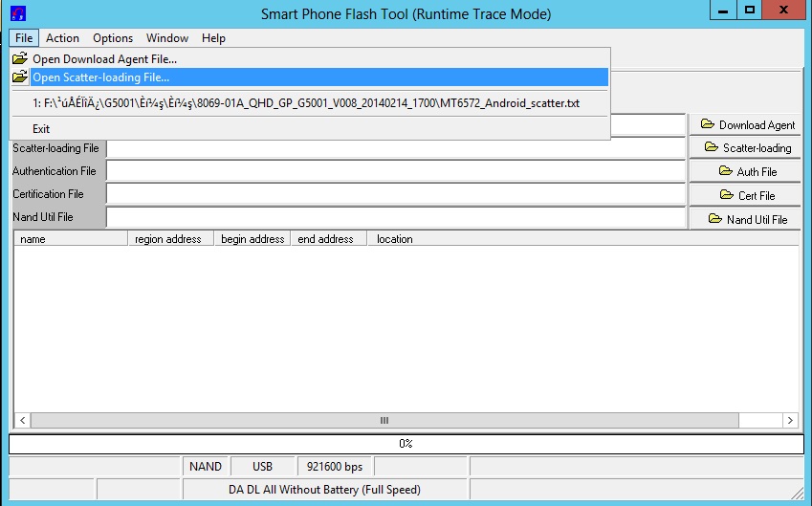Click folder icon beside Open Download Agent File
This screenshot has width=812, height=506.
click(x=20, y=58)
